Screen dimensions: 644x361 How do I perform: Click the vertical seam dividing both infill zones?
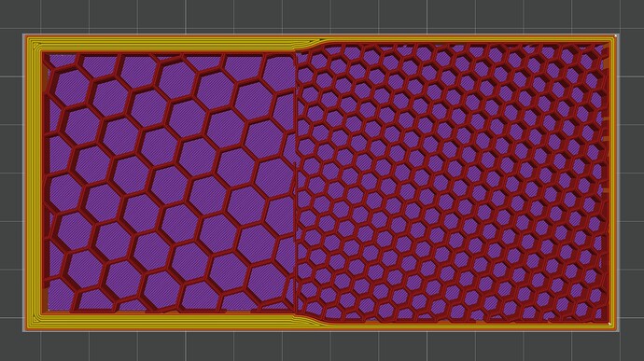(x=296, y=182)
